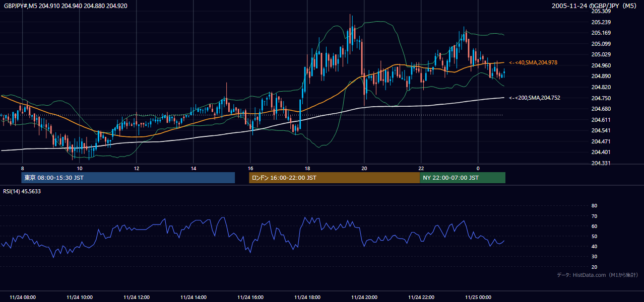Click RSI level 30 on the axis
Image resolution: width=644 pixels, height=302 pixels.
pos(594,257)
